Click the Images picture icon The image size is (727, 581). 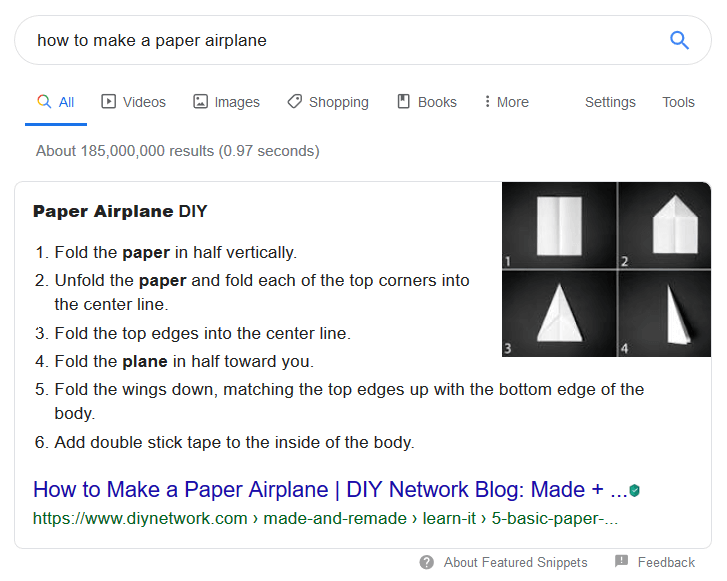200,102
